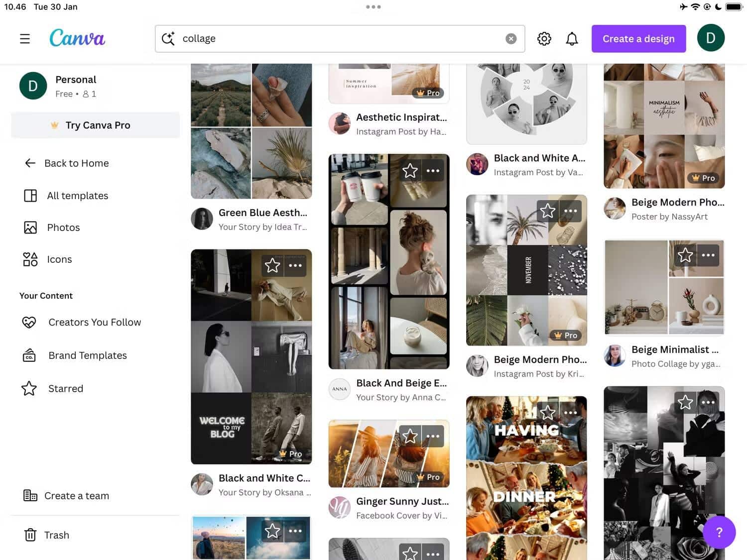Star the Beige Minimalist Photo Collage template
747x560 pixels.
coord(685,255)
